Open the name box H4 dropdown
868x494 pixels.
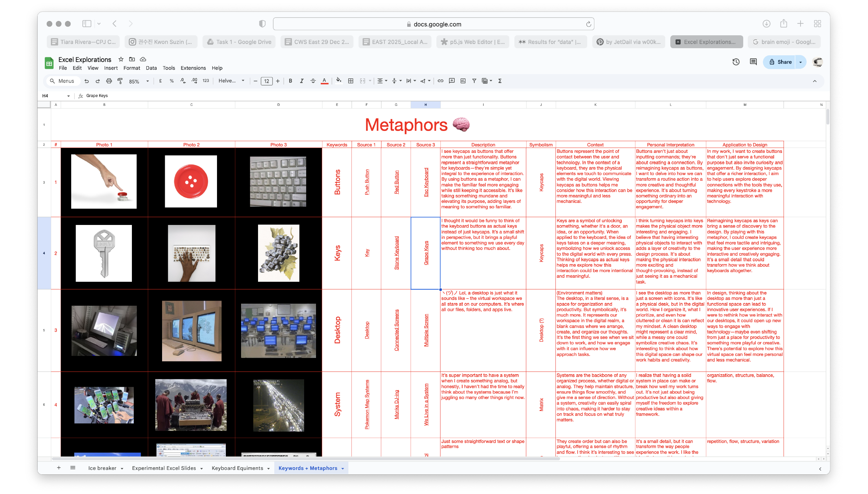click(x=68, y=96)
